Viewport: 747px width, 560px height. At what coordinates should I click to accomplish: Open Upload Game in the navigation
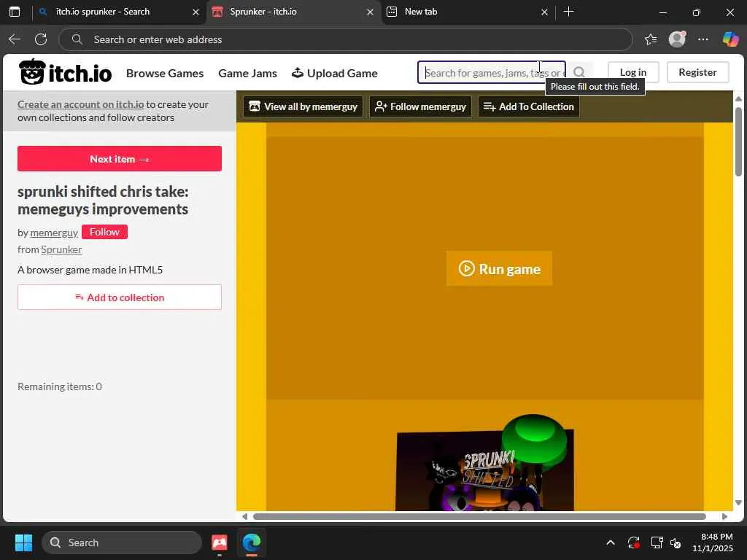click(334, 74)
